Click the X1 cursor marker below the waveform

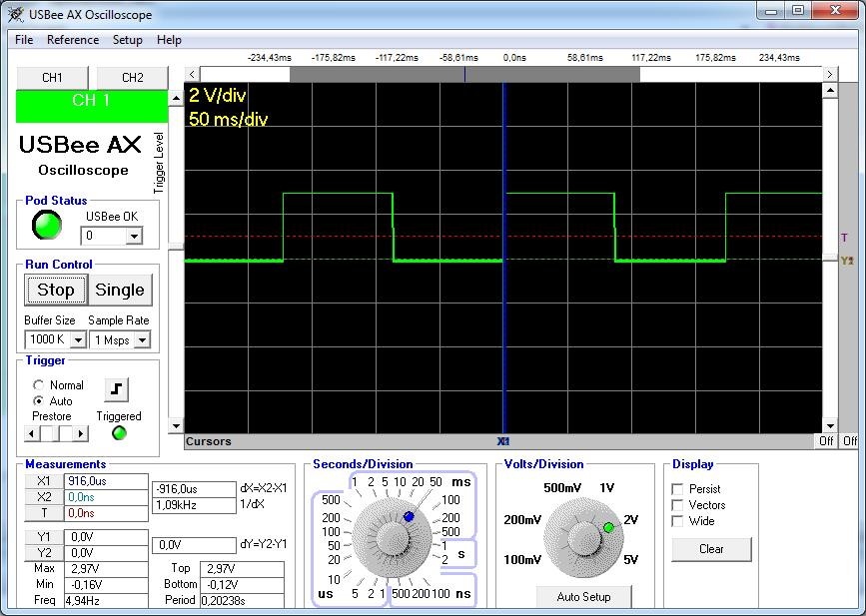tap(503, 441)
